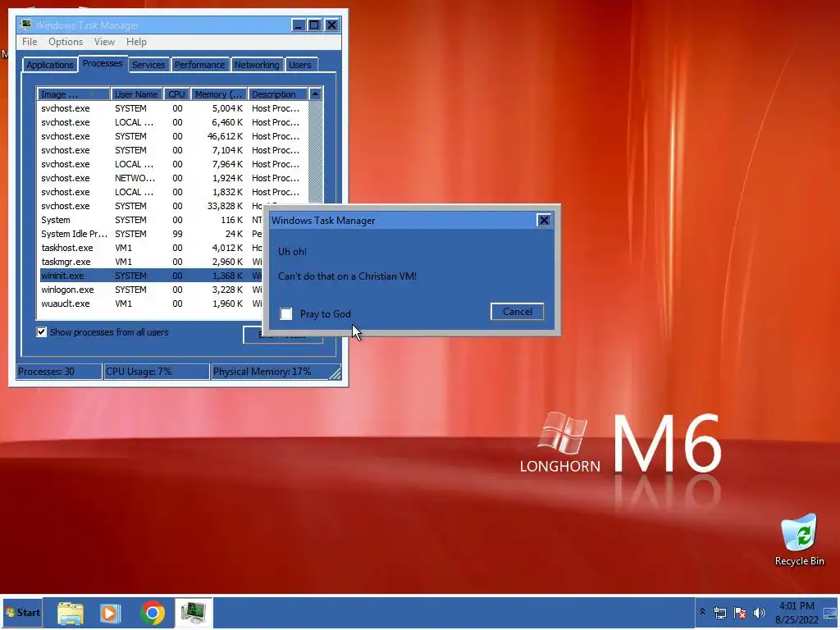The height and width of the screenshot is (630, 840).
Task: Select the winlogon.exe process
Action: (151, 290)
